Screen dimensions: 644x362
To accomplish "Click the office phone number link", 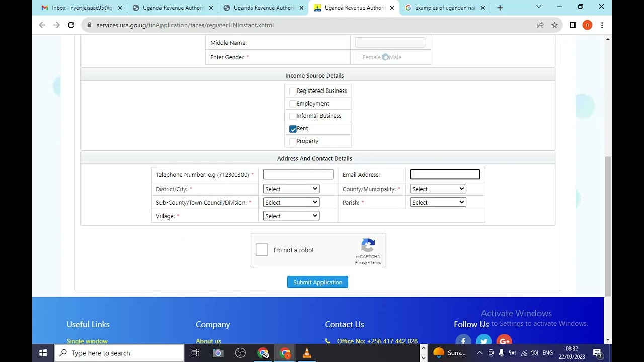I will tap(377, 341).
